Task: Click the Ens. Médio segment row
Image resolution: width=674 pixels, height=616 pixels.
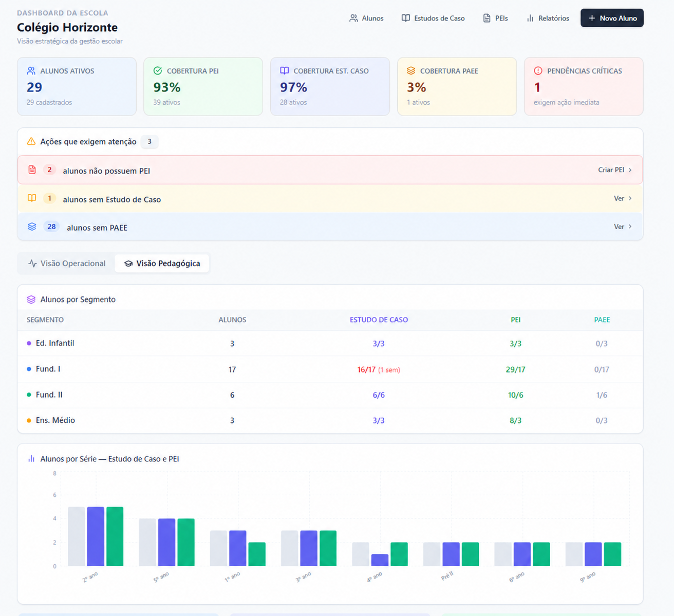Action: [330, 420]
